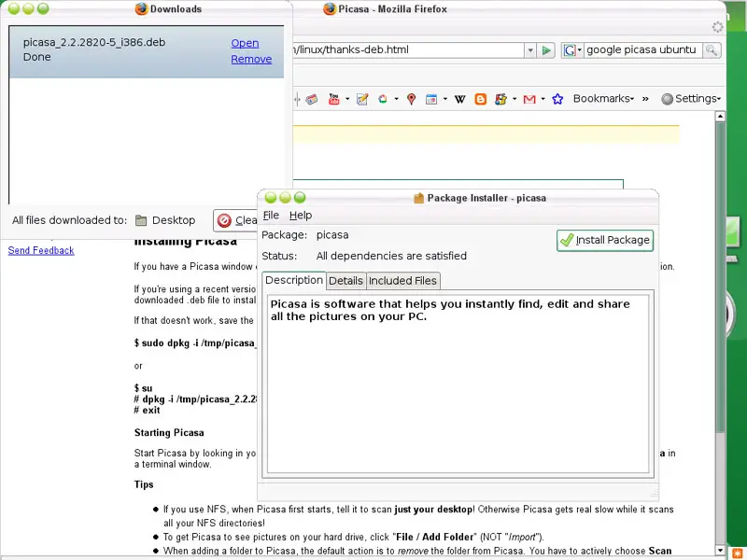Switch to the Details tab
747x560 pixels.
tap(345, 281)
